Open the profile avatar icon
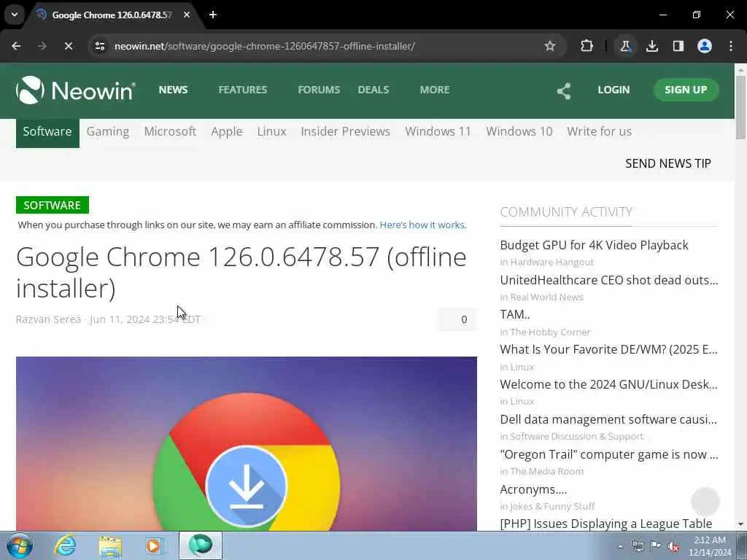Screen dimensions: 747x560 tap(705, 46)
